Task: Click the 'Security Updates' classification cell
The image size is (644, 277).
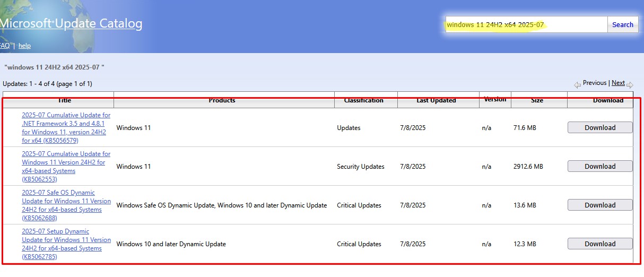Action: pyautogui.click(x=361, y=167)
